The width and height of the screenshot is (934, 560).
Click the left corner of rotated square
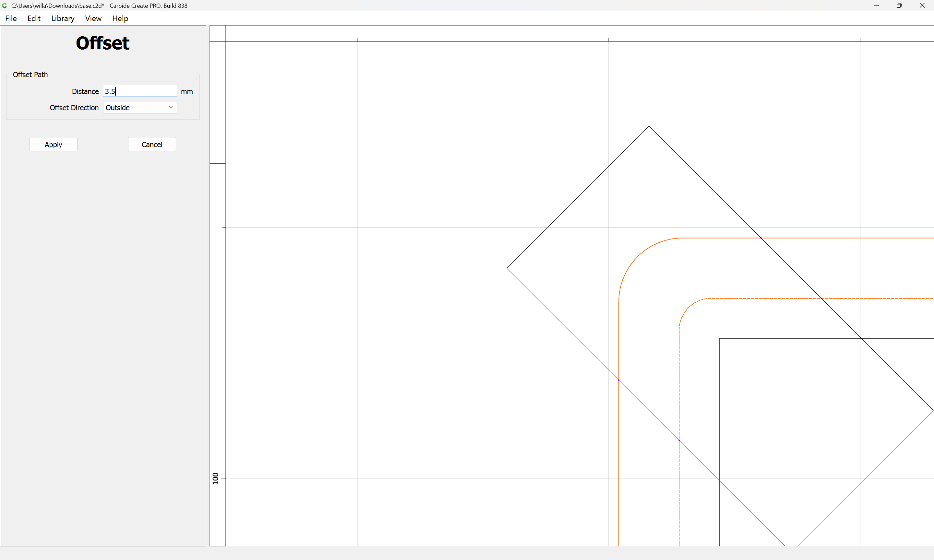coord(507,268)
